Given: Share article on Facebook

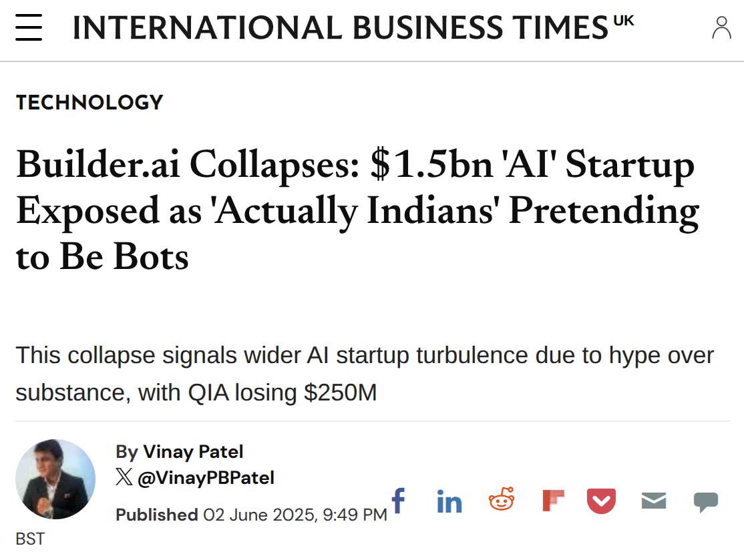Looking at the screenshot, I should click(x=399, y=500).
